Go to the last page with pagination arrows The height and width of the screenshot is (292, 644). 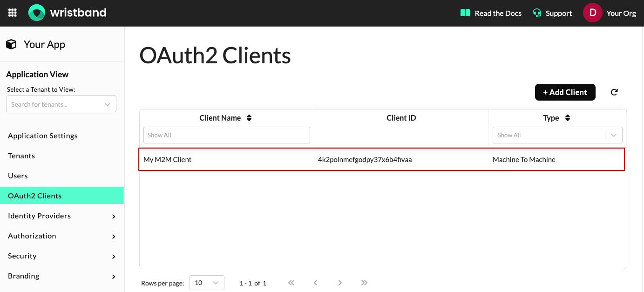[x=364, y=283]
